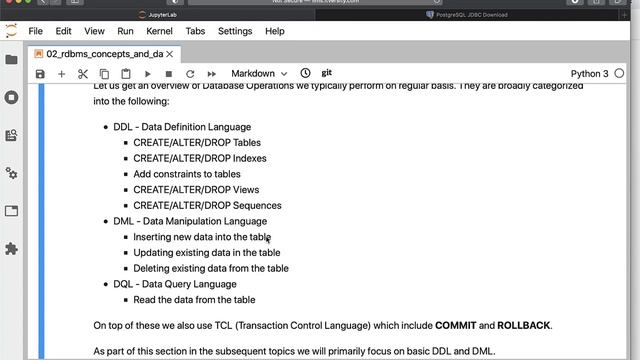Click the text DML - Data Manipulation Language
The width and height of the screenshot is (640, 360).
(x=190, y=221)
